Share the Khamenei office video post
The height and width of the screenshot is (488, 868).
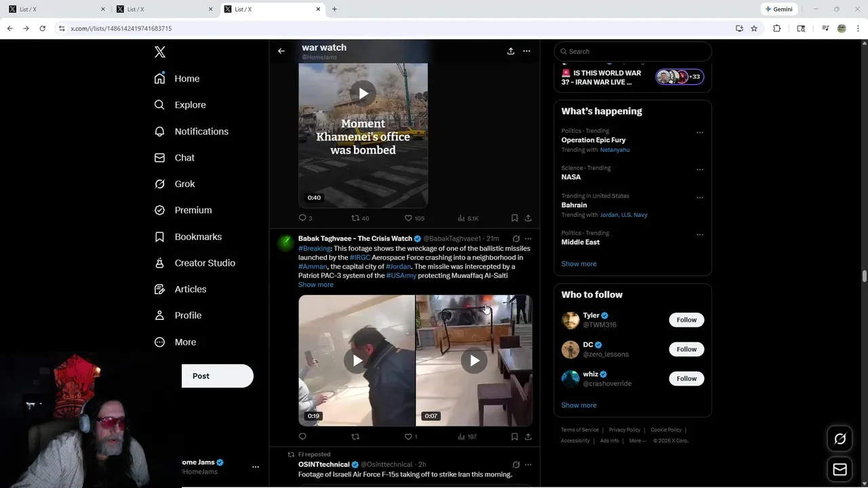click(x=528, y=218)
